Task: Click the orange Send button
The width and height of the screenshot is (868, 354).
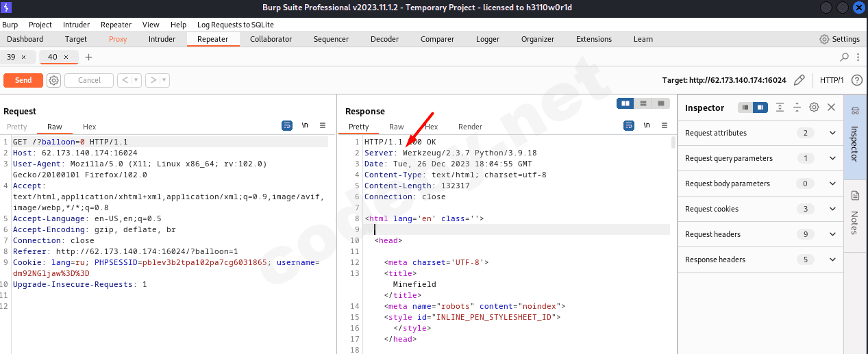Action: pyautogui.click(x=23, y=80)
